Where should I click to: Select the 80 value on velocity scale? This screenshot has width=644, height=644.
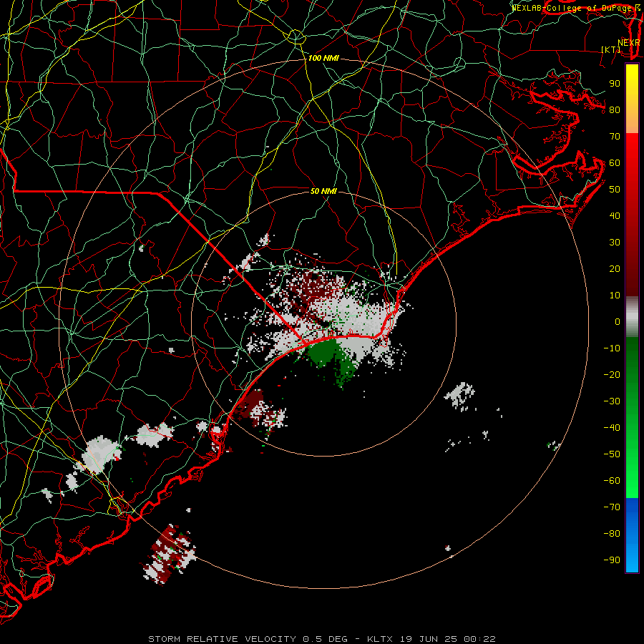615,110
